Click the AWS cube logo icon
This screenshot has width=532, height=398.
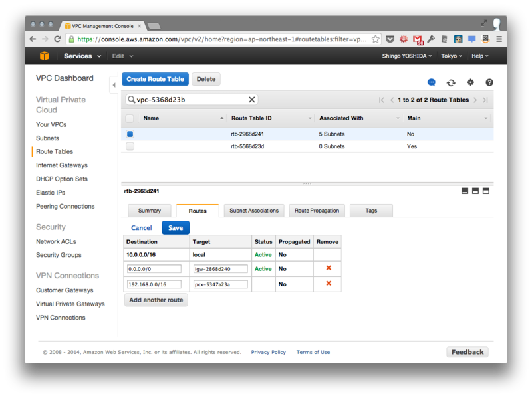click(x=45, y=56)
